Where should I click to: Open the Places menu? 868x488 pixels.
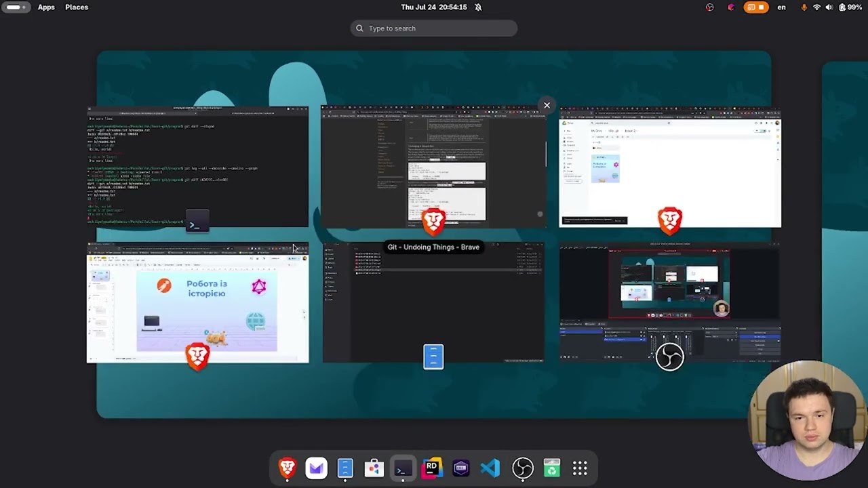point(77,7)
